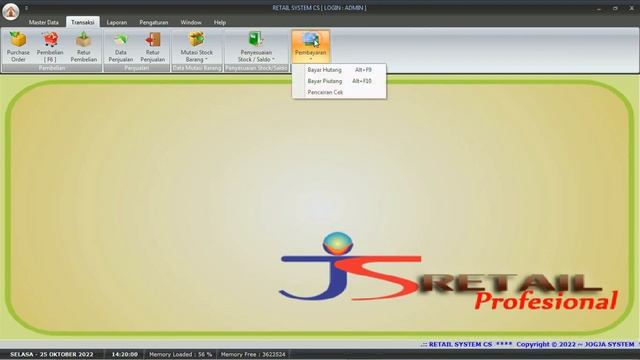
Task: Click the date SELASA - 25 OKTOBER 2022
Action: 52,354
